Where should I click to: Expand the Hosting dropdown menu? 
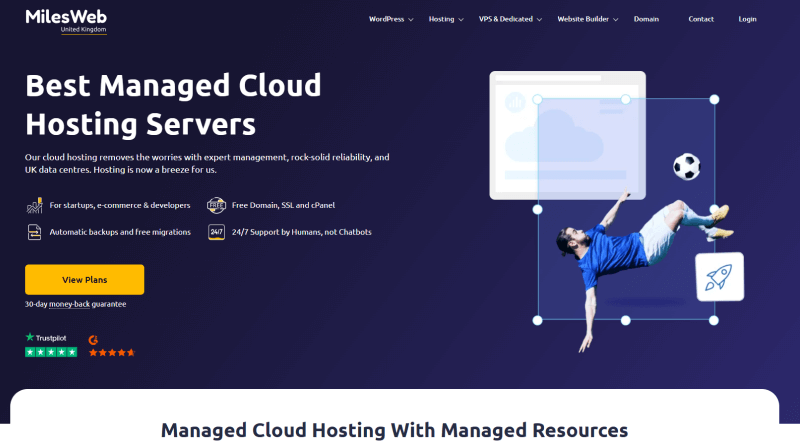pos(446,19)
